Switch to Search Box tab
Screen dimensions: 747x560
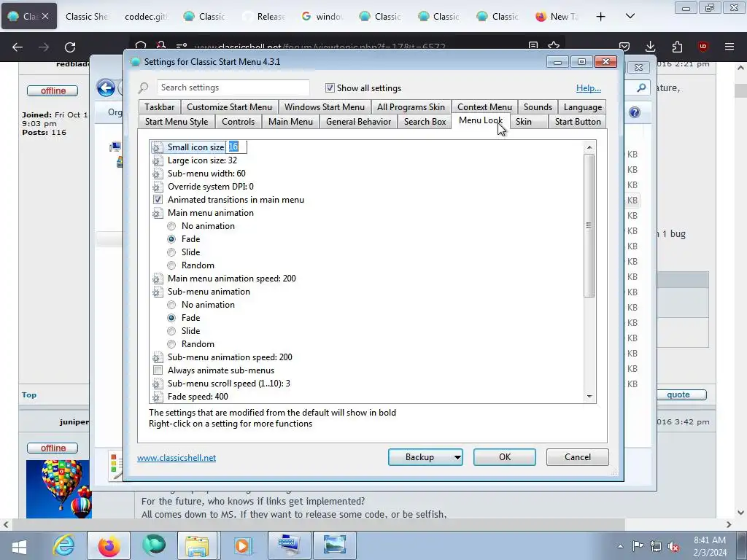(x=425, y=122)
